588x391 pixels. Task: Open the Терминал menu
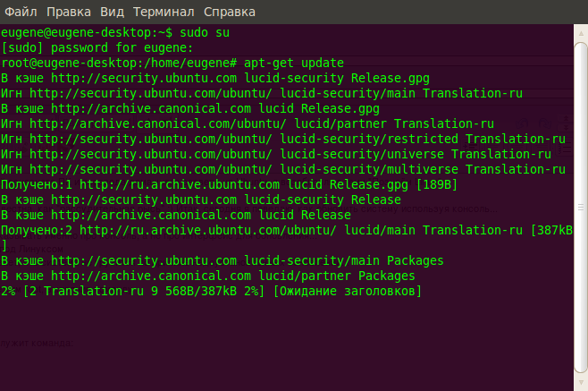pyautogui.click(x=164, y=13)
